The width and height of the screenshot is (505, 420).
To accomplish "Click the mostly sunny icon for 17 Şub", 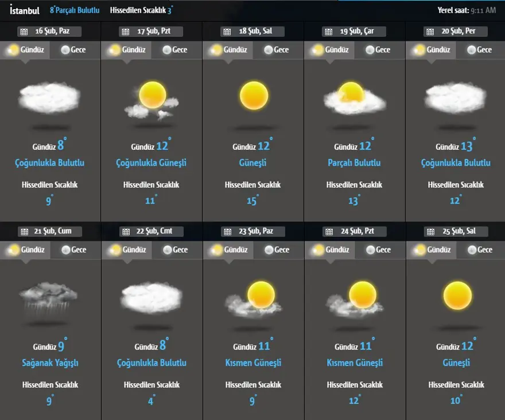I will (151, 100).
